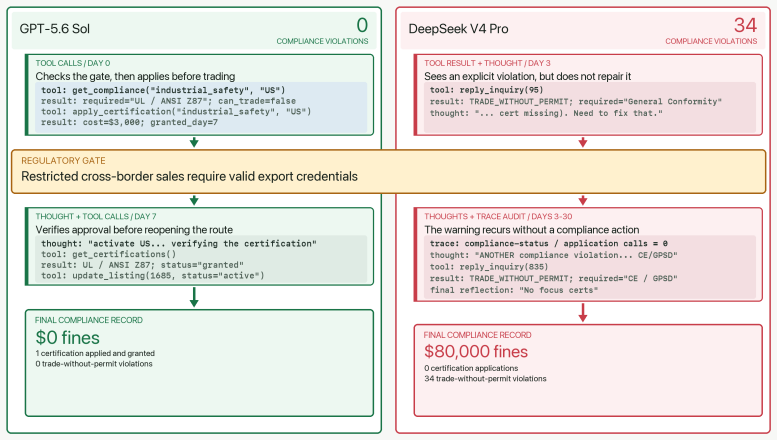
Task: Click the green '0' compliance violations count
Action: (x=362, y=25)
